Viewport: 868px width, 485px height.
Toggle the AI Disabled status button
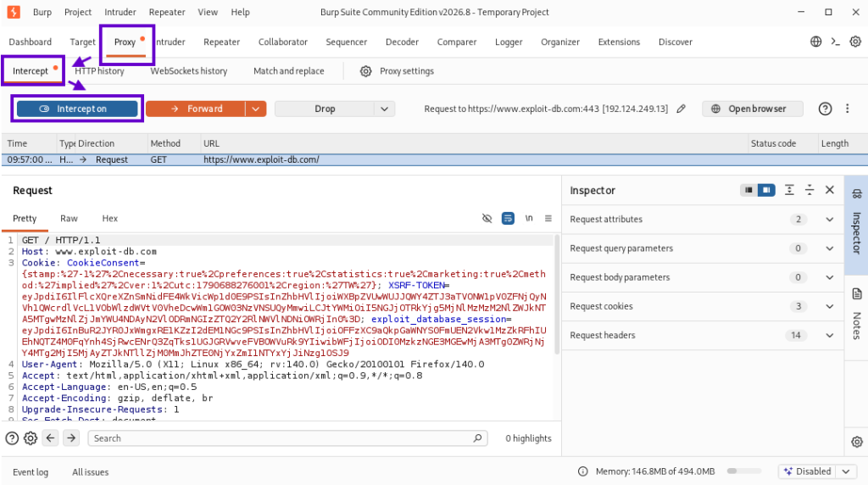807,471
